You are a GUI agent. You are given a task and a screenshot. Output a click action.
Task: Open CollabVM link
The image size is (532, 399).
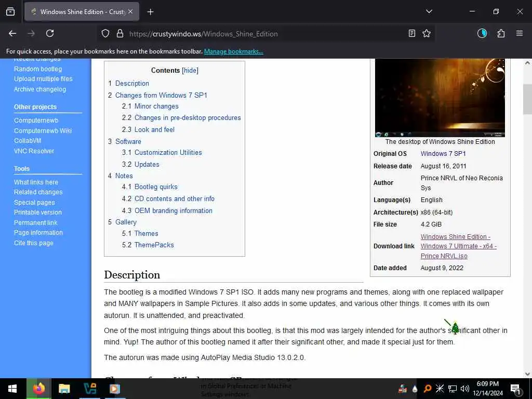pyautogui.click(x=28, y=140)
